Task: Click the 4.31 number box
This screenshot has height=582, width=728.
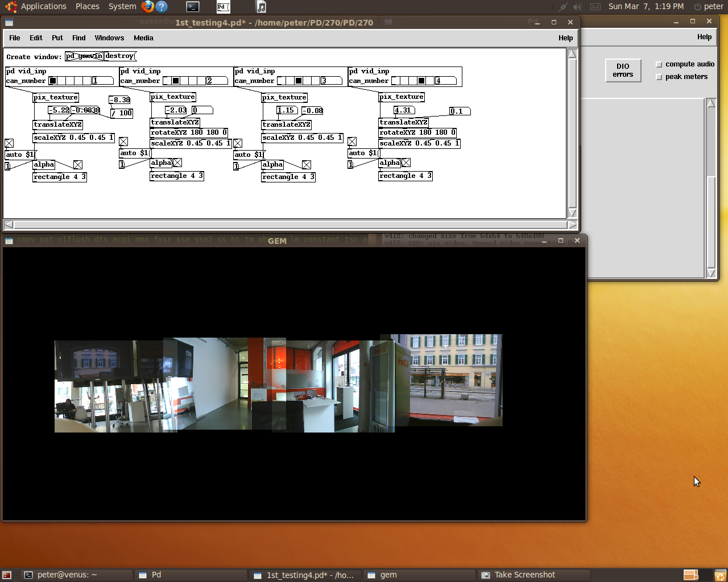Action: click(x=404, y=110)
